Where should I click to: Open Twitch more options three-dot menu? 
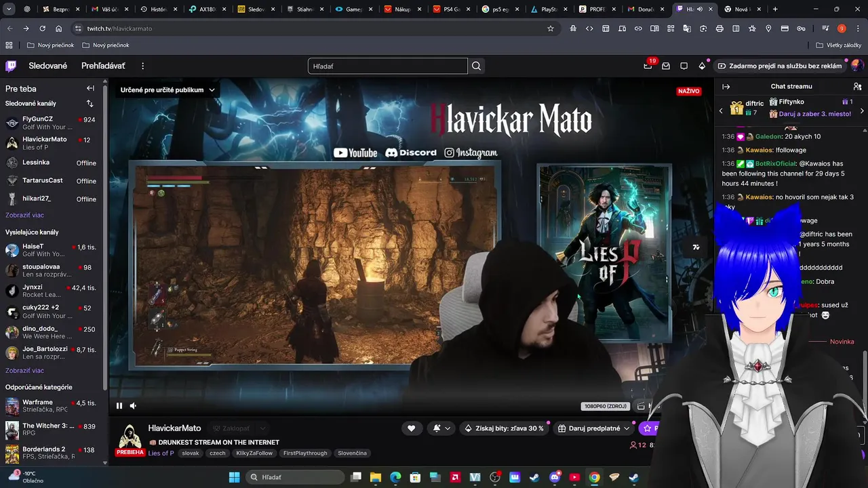pyautogui.click(x=142, y=66)
